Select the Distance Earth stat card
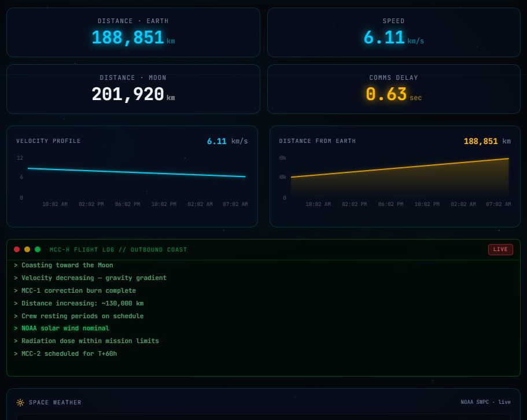Image resolution: width=527 pixels, height=420 pixels. (x=133, y=32)
